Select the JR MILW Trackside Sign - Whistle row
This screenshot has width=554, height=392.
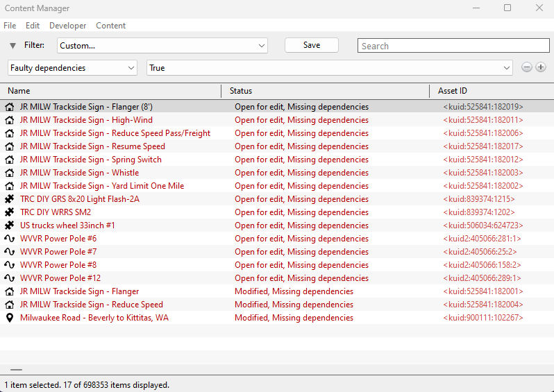pyautogui.click(x=80, y=173)
